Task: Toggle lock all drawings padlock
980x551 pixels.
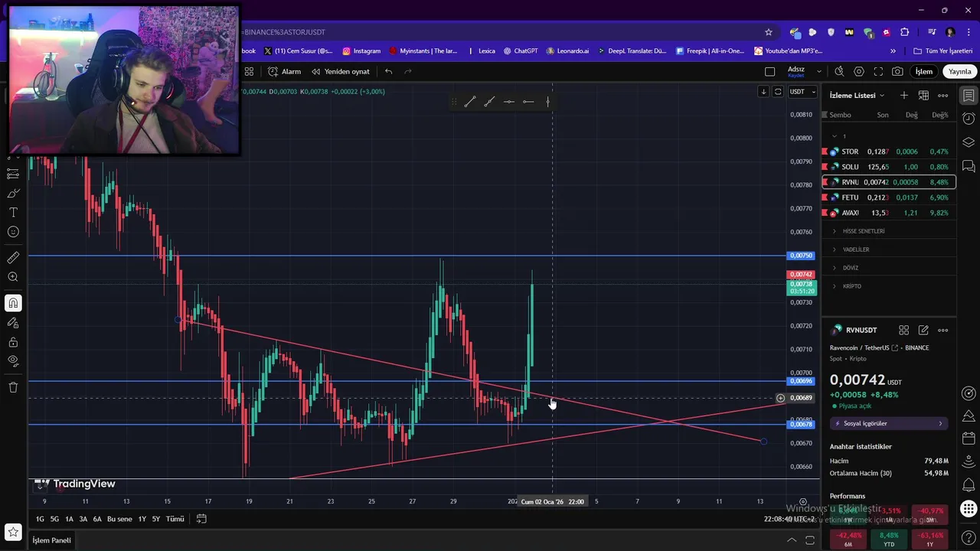Action: point(13,342)
